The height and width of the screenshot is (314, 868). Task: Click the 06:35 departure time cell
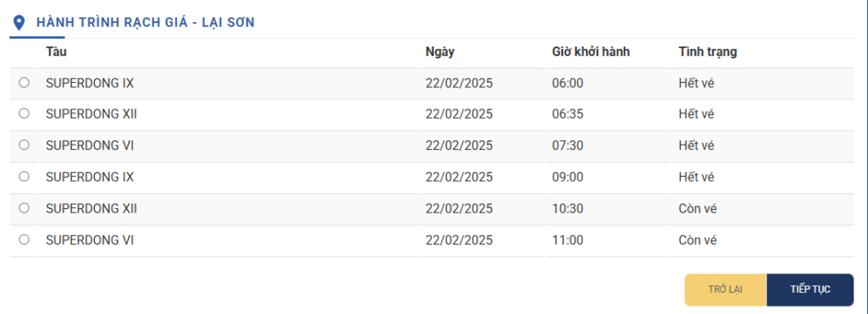click(567, 114)
